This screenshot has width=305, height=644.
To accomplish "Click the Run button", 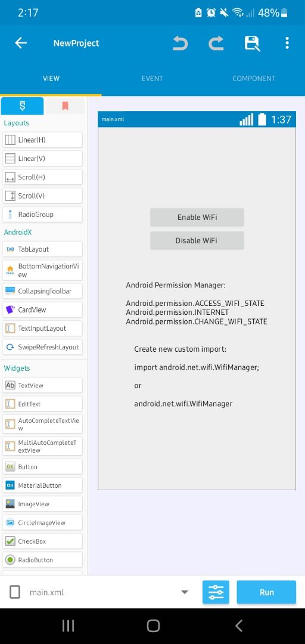I will click(x=266, y=592).
